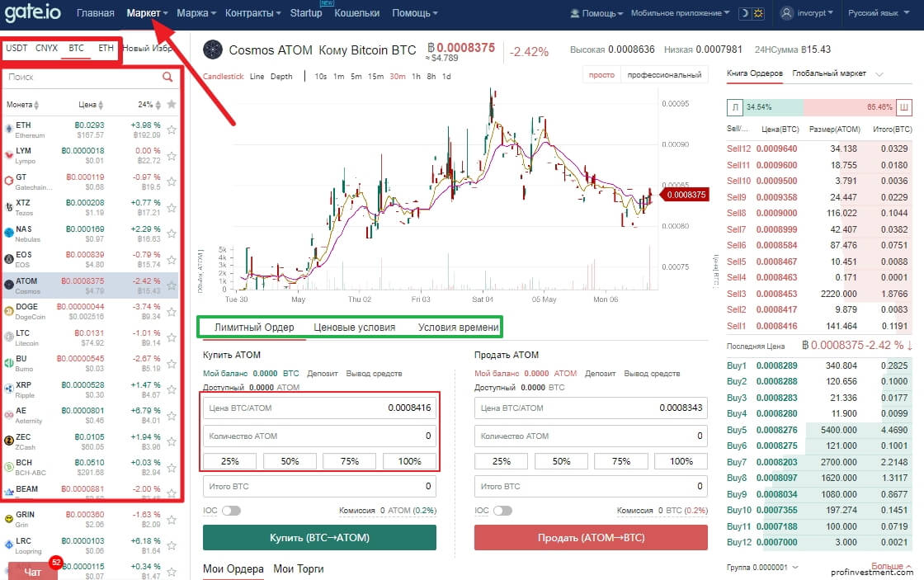
Task: Set buy amount to 25%
Action: [230, 461]
